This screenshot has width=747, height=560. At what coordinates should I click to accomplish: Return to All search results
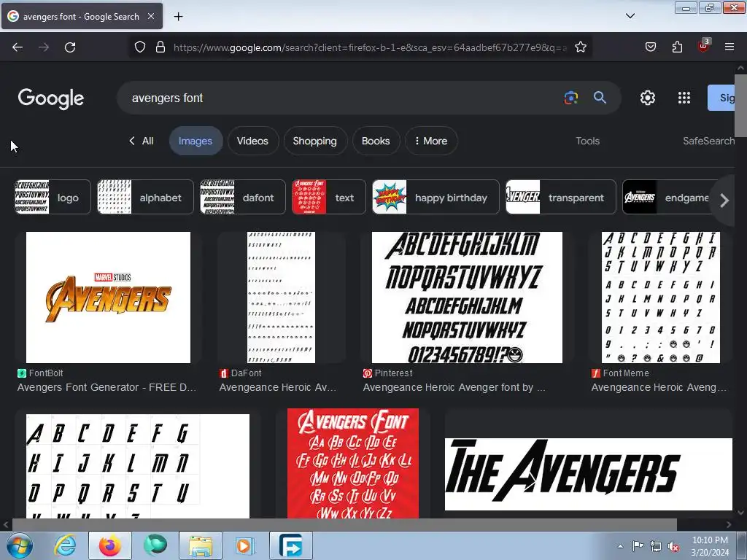pos(141,141)
